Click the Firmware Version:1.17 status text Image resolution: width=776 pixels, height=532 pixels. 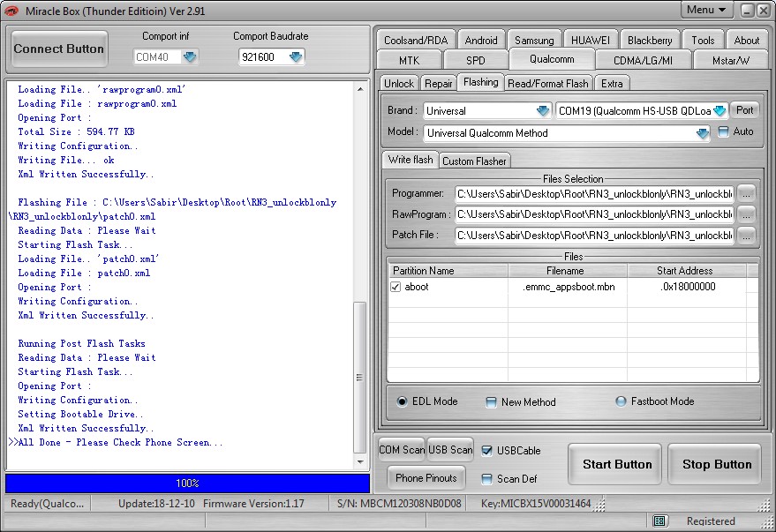[x=253, y=504]
